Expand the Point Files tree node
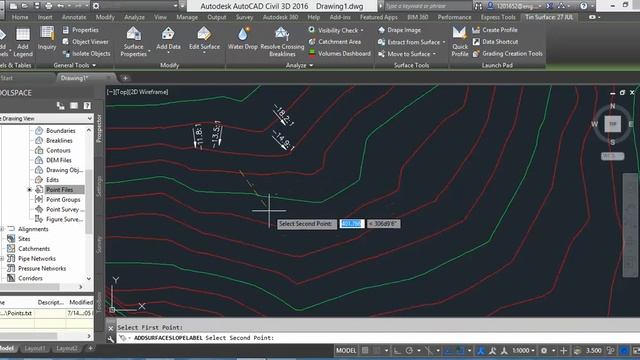The image size is (640, 360). (29, 190)
